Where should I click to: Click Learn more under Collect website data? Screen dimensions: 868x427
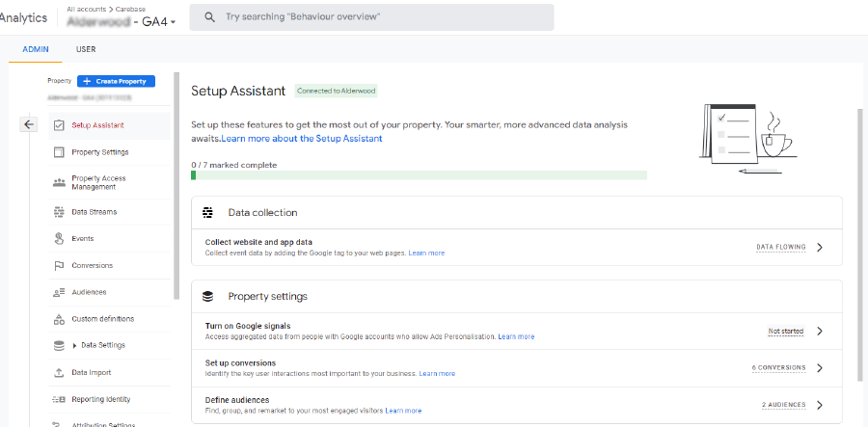click(426, 253)
